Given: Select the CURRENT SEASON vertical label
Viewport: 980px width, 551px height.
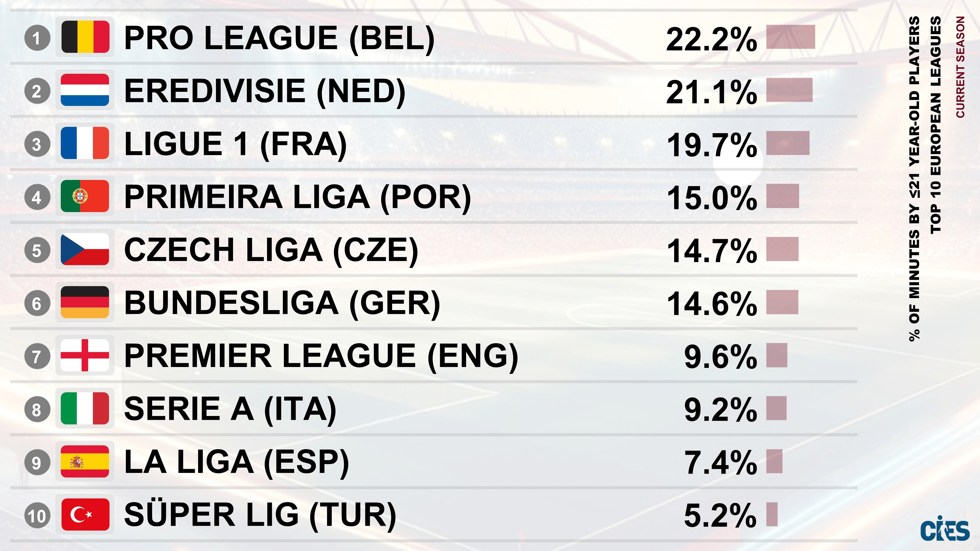Looking at the screenshot, I should tap(960, 67).
